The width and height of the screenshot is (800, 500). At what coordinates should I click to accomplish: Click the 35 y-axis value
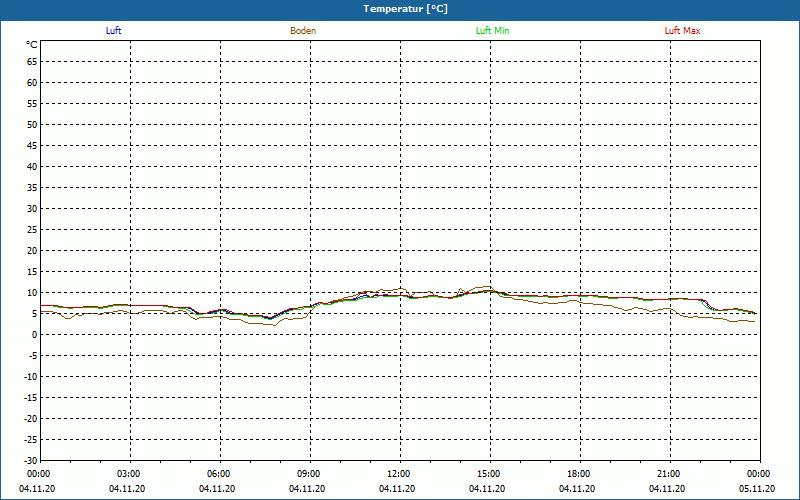click(x=32, y=188)
